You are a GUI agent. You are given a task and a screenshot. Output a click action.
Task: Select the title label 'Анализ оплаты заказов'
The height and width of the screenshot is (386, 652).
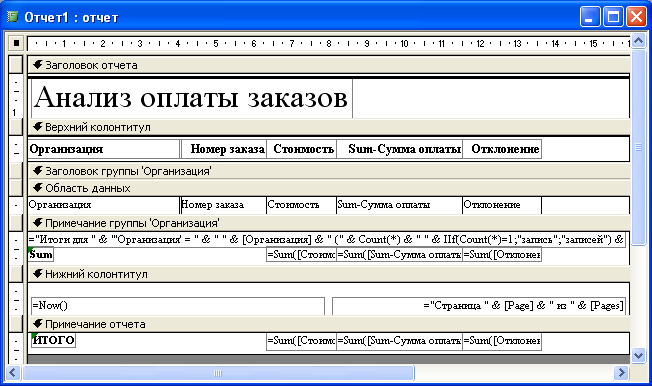[192, 98]
